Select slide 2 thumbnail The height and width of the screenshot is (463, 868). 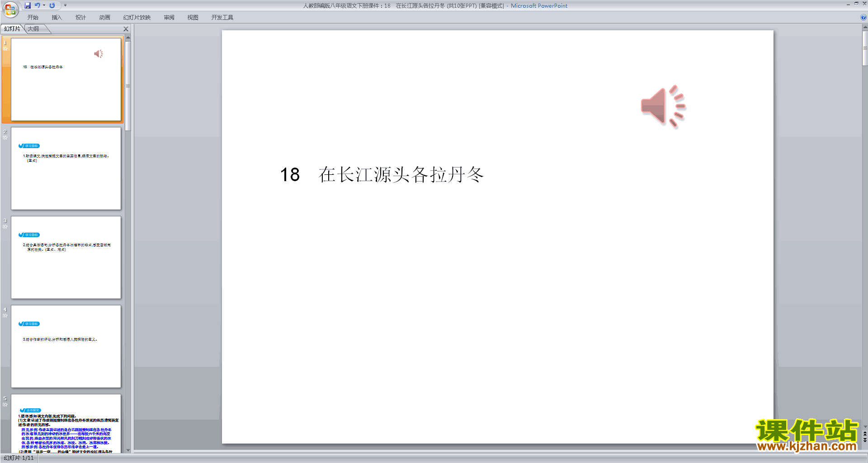click(66, 168)
